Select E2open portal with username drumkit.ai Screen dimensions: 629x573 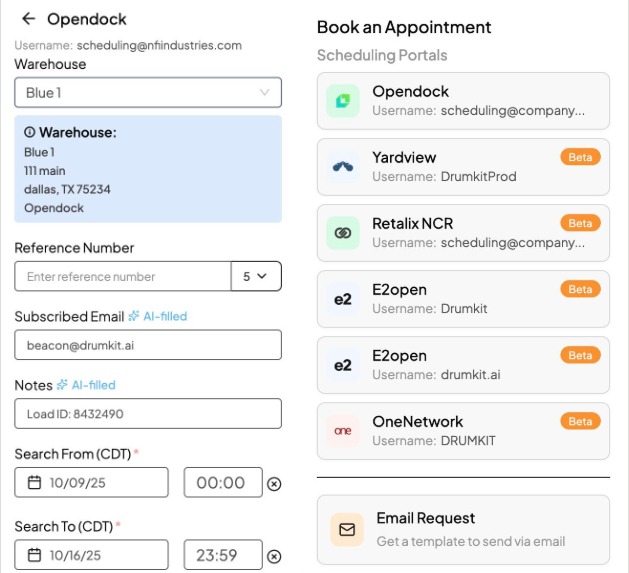click(x=463, y=365)
